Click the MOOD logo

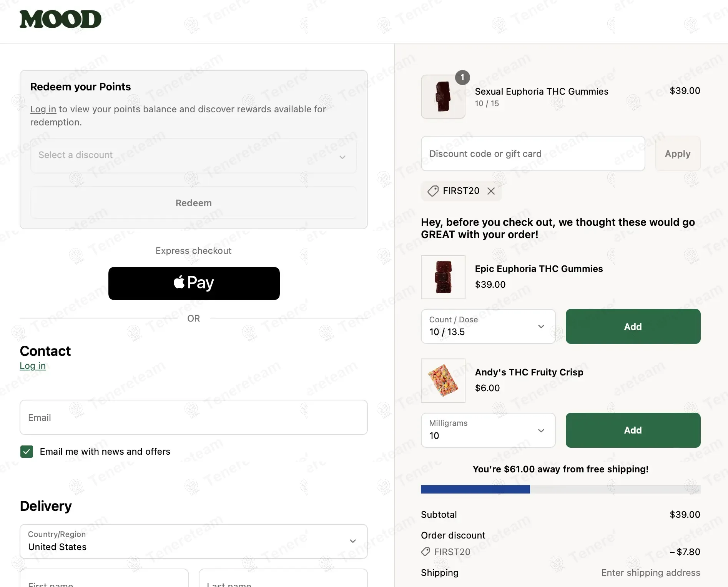(x=60, y=19)
